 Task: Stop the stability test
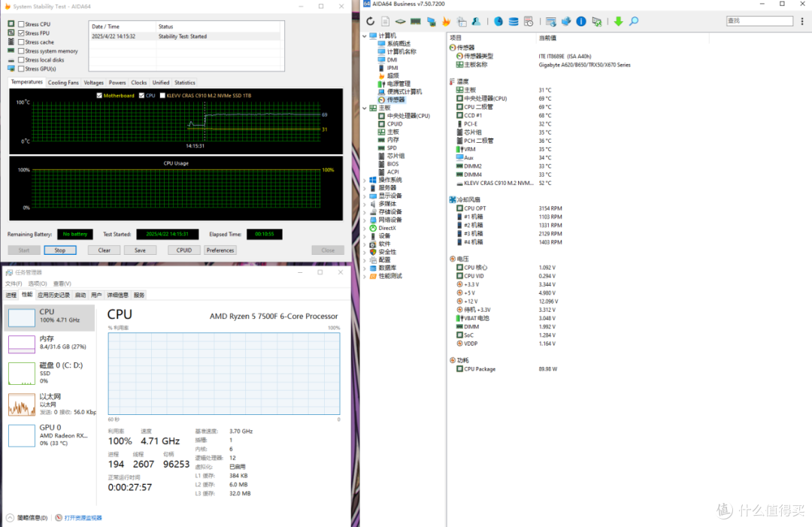(x=60, y=250)
